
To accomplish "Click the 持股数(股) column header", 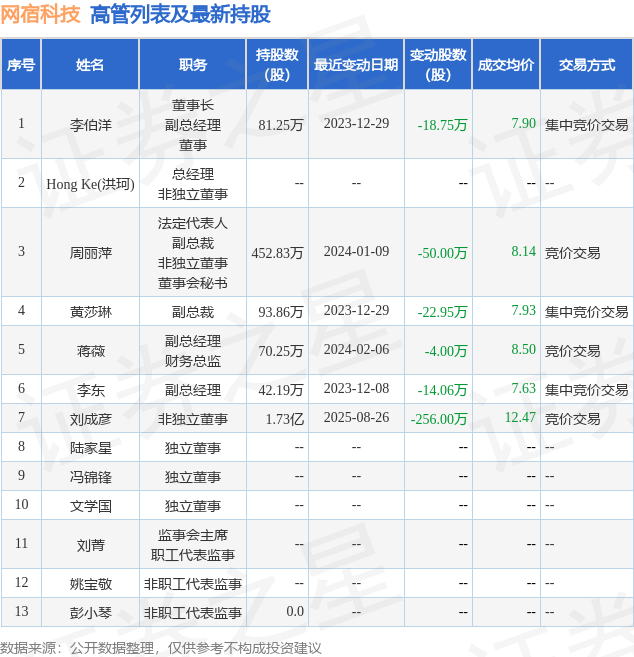I will point(277,65).
